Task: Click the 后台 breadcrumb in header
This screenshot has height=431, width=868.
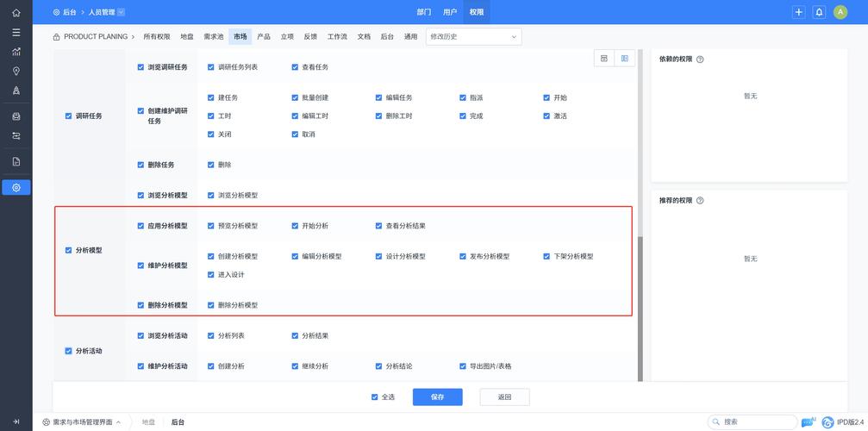Action: 70,12
